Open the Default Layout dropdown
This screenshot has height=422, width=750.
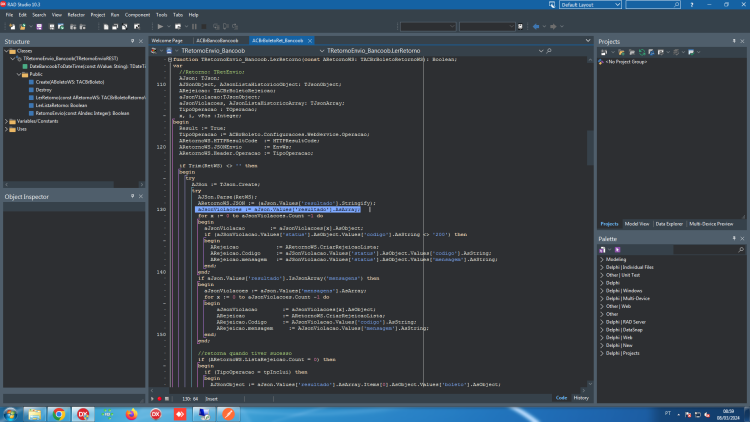coord(590,5)
